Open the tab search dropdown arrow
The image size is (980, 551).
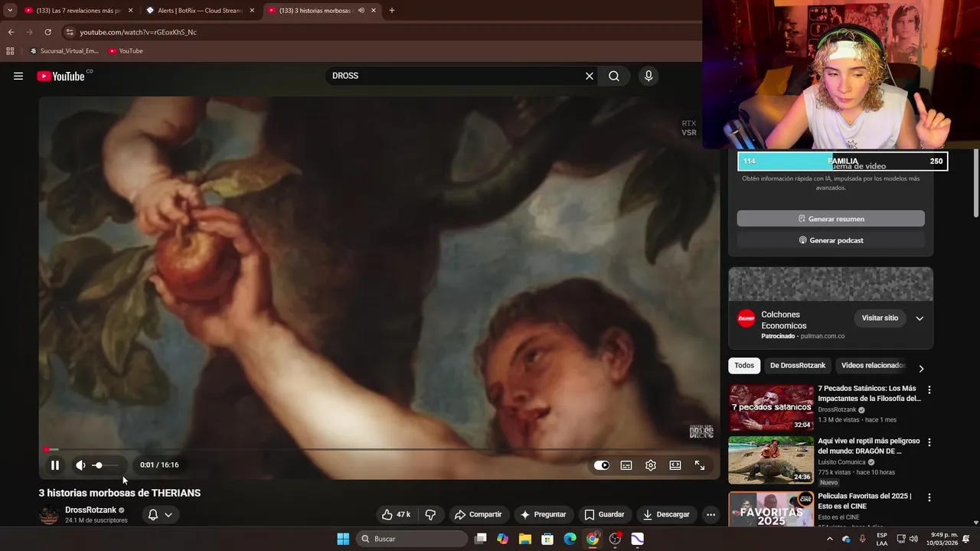pos(10,11)
